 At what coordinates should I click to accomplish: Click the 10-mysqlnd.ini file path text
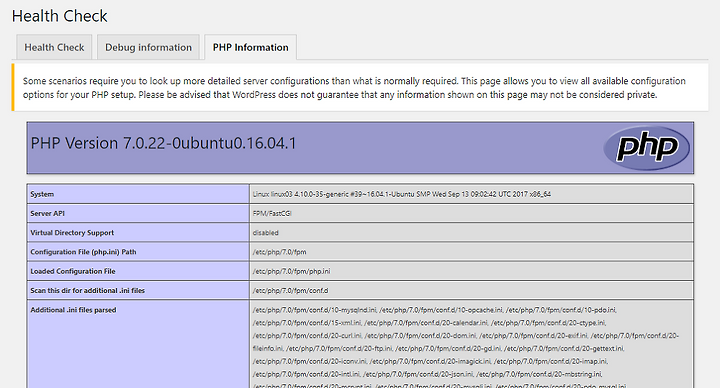(315, 310)
